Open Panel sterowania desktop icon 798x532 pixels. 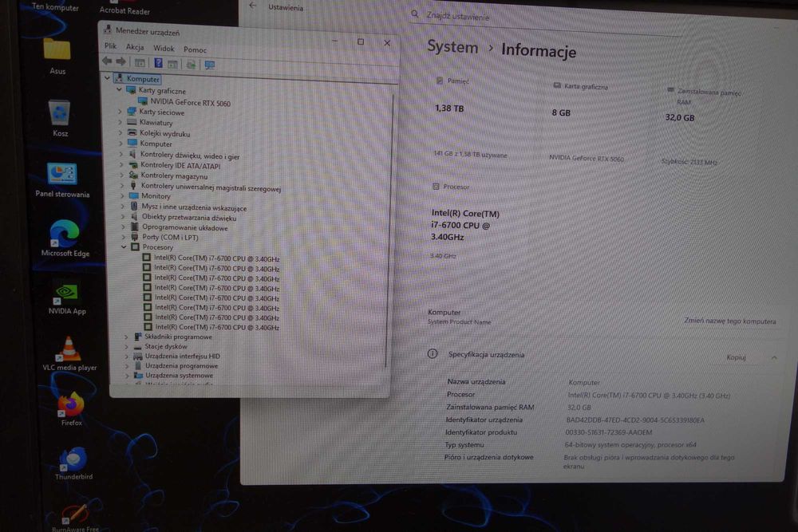[62, 179]
